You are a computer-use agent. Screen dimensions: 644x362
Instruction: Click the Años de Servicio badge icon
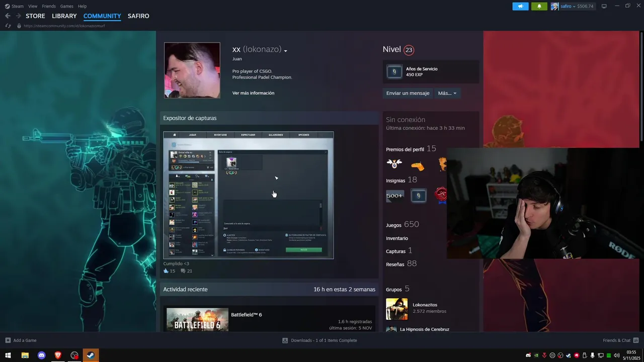tap(394, 72)
